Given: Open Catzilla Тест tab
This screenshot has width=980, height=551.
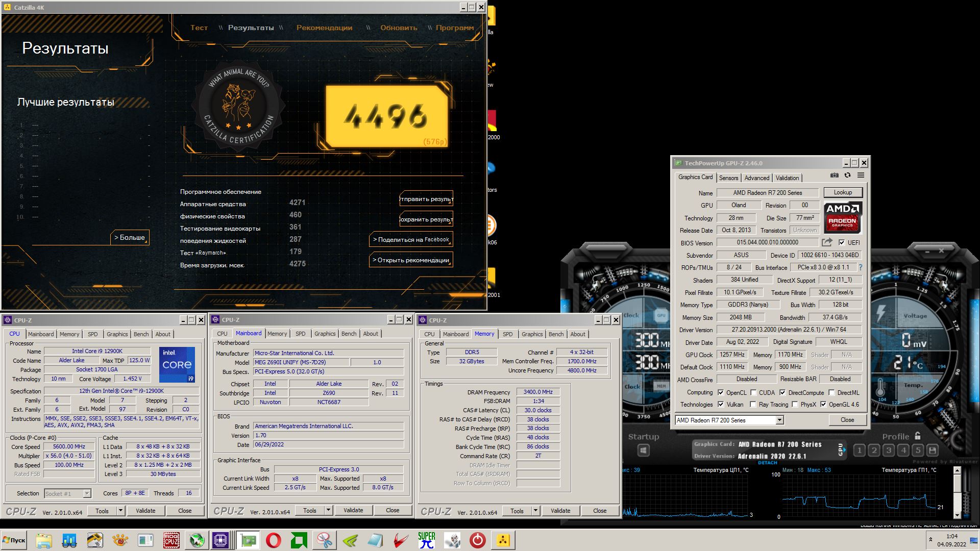Looking at the screenshot, I should click(x=199, y=28).
